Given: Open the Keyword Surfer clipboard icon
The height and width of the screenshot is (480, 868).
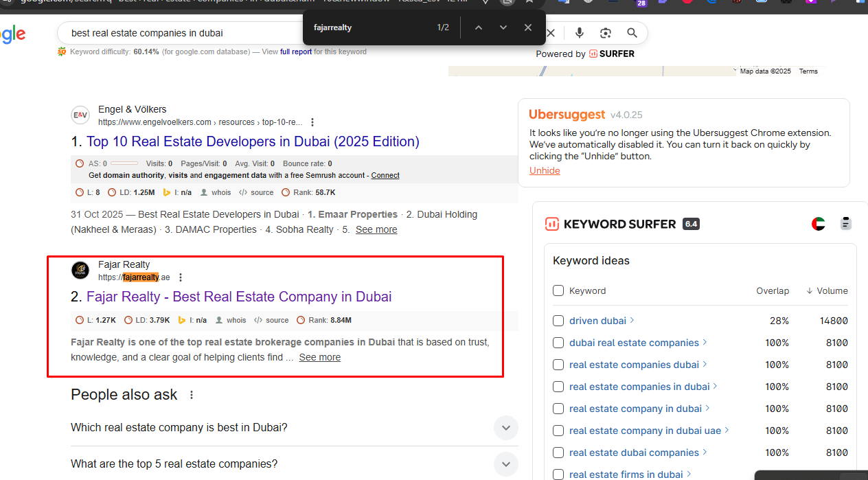Looking at the screenshot, I should click(x=845, y=224).
